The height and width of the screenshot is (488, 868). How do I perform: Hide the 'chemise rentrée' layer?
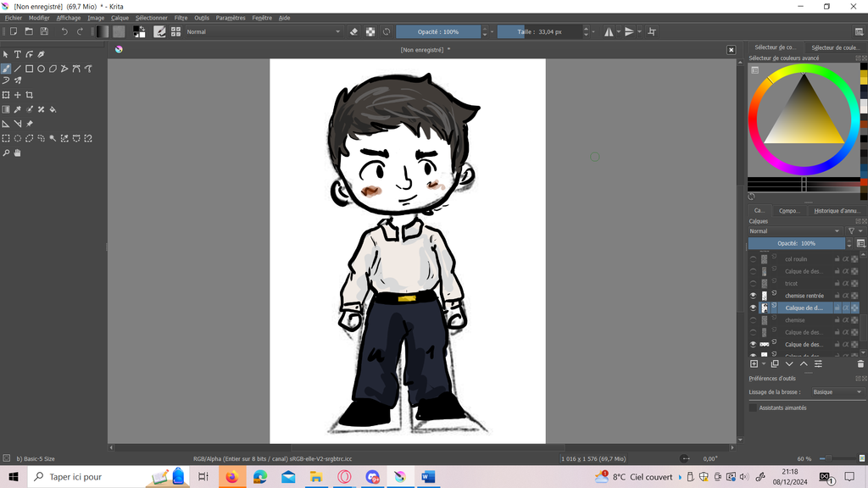753,296
